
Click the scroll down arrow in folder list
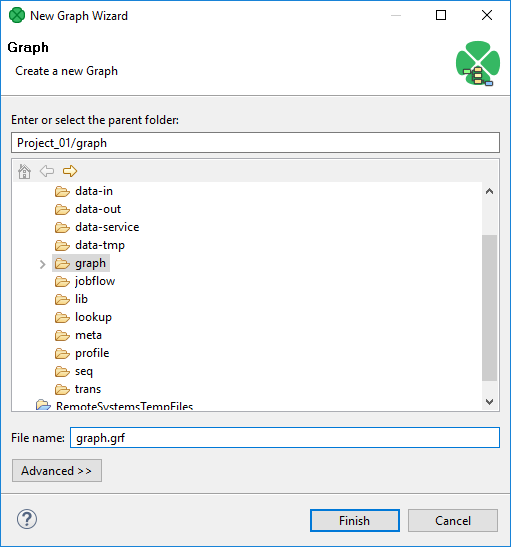(x=489, y=402)
